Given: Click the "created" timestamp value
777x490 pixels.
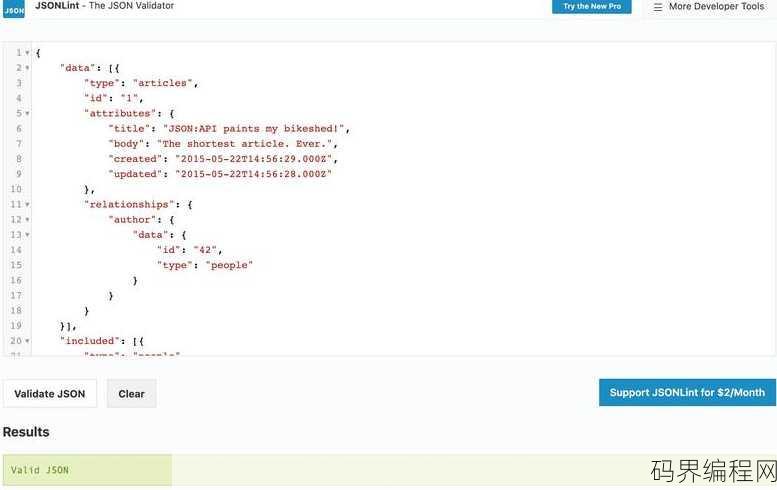Looking at the screenshot, I should [x=253, y=159].
